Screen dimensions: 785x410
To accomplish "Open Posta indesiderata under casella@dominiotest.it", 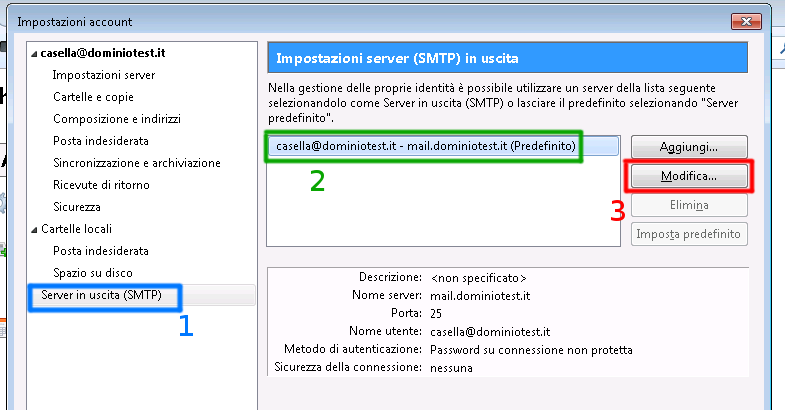I will pos(101,141).
